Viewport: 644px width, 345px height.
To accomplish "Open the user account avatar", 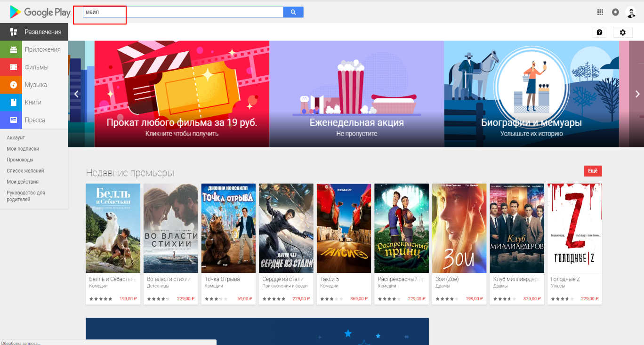I will (631, 13).
